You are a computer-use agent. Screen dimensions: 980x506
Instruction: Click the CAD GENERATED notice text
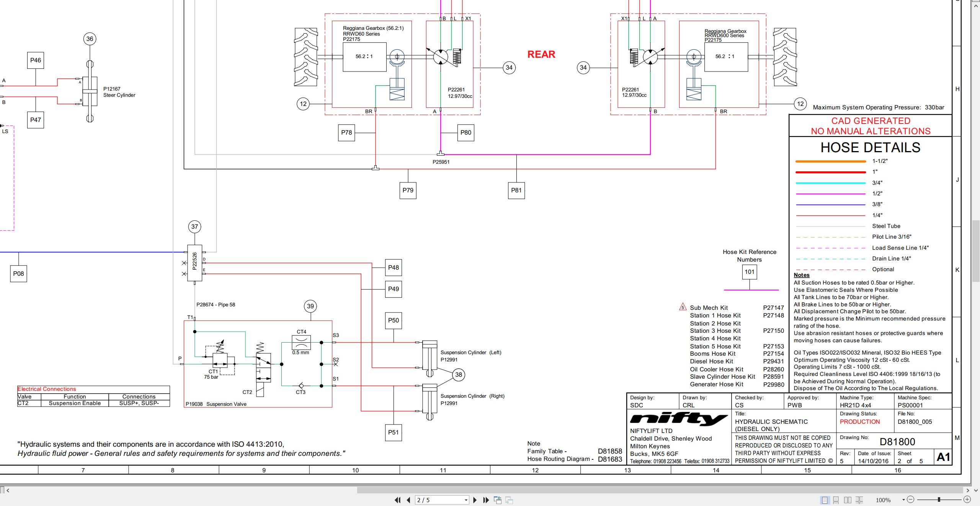pos(871,121)
